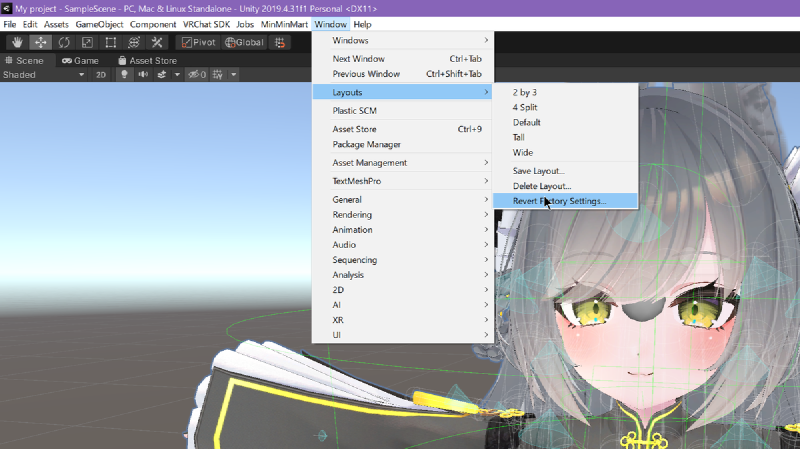The height and width of the screenshot is (449, 800).
Task: Open the MinMinMart menu
Action: point(284,24)
